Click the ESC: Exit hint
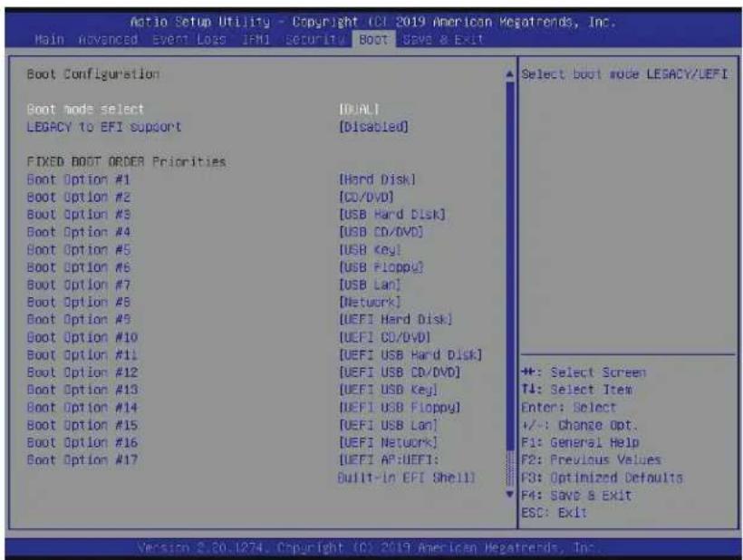 point(554,513)
